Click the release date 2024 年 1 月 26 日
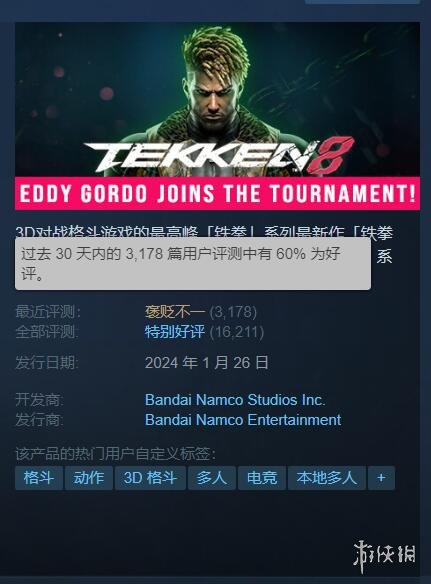 click(207, 362)
